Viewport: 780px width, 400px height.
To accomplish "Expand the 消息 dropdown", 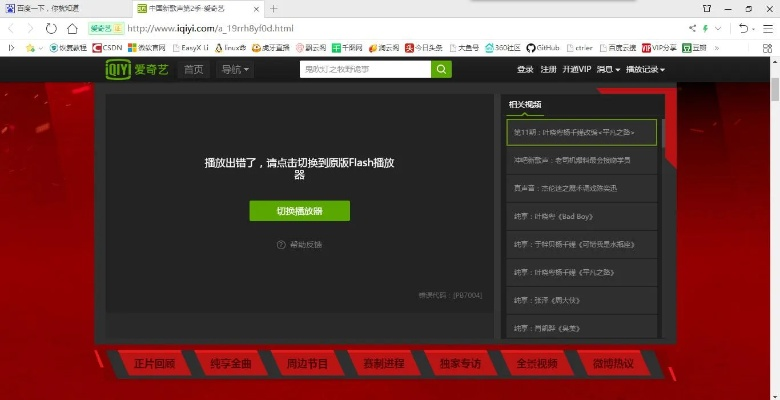I will pyautogui.click(x=606, y=70).
